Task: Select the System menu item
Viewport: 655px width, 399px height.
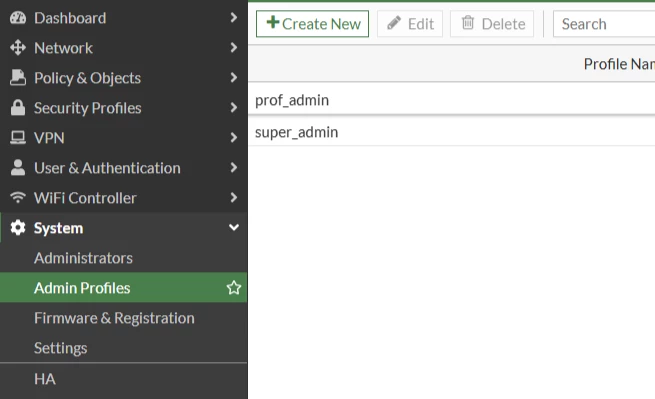Action: (124, 228)
